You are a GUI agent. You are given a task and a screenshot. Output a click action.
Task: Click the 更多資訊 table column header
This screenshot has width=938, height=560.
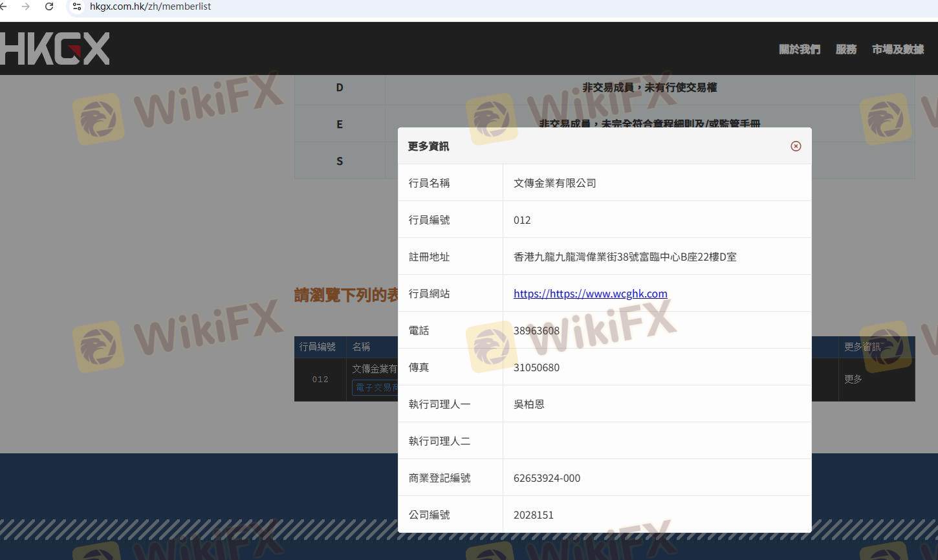862,347
